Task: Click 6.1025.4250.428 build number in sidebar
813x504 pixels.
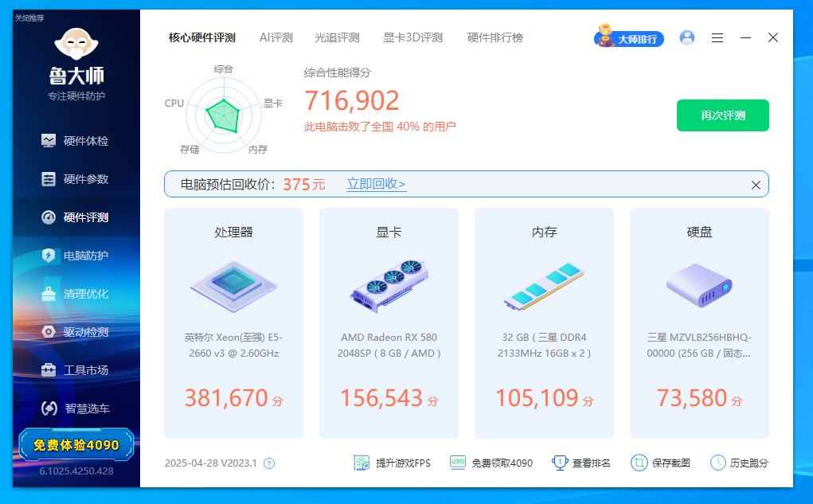Action: [x=76, y=471]
